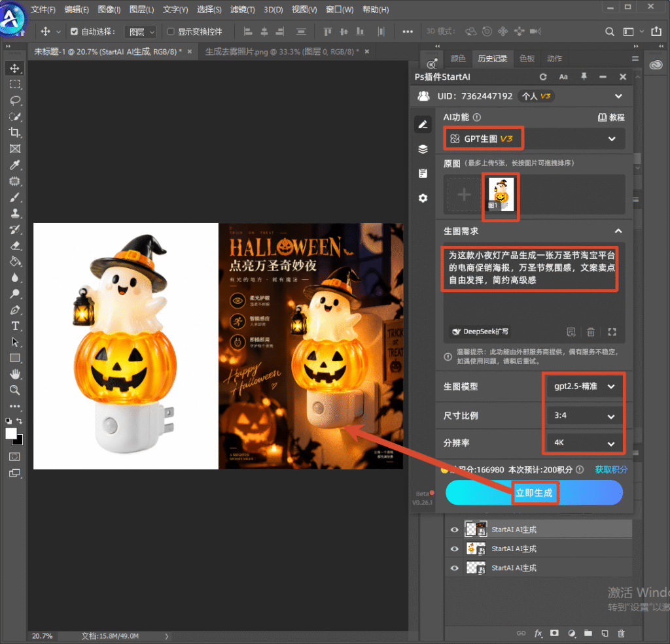
Task: Click the StartAI refresh icon
Action: click(x=543, y=77)
